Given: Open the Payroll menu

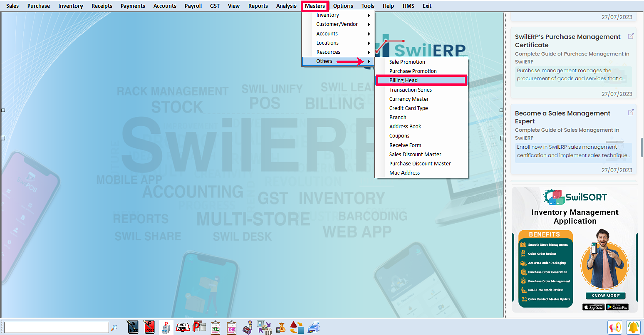Looking at the screenshot, I should [x=193, y=6].
